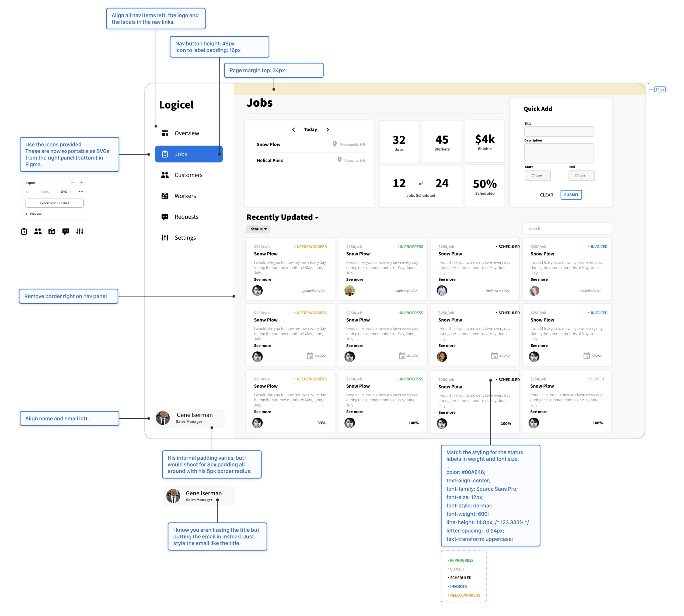Click the chat bubble icon beside Requests
Image resolution: width=684 pixels, height=616 pixels.
(x=165, y=217)
